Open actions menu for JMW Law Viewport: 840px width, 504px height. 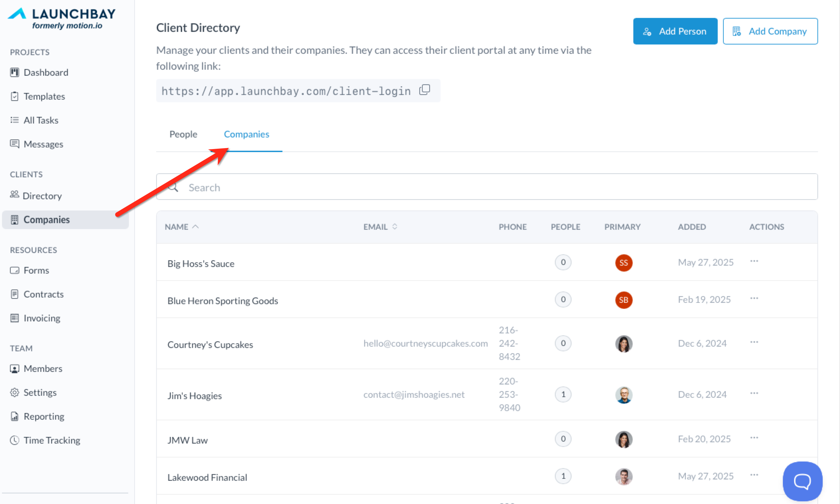tap(754, 438)
